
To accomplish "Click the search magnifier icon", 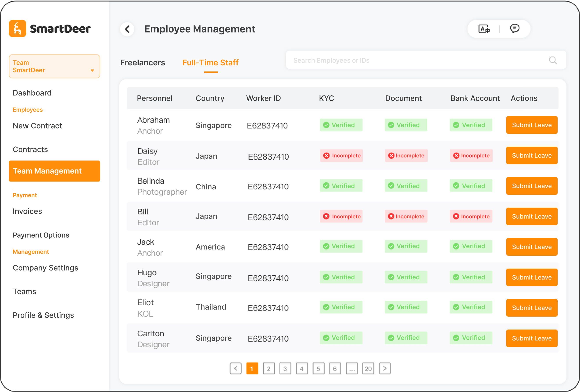I will coord(553,60).
